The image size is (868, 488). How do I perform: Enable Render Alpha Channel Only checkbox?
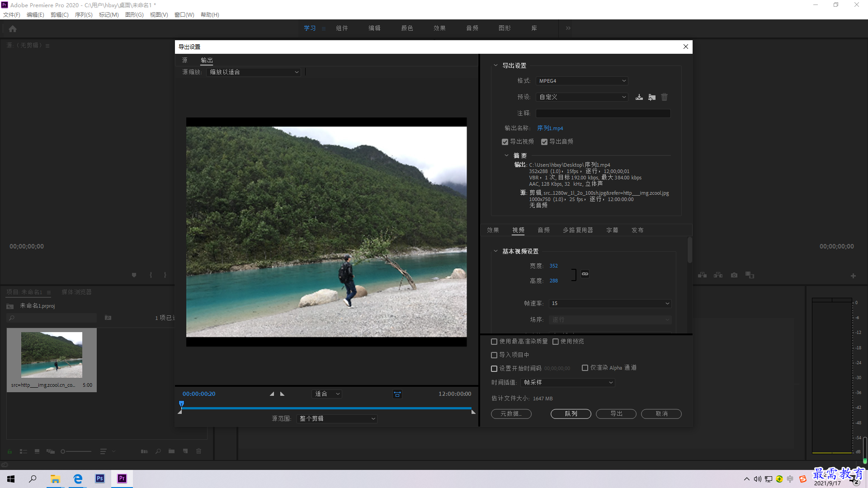tap(585, 368)
